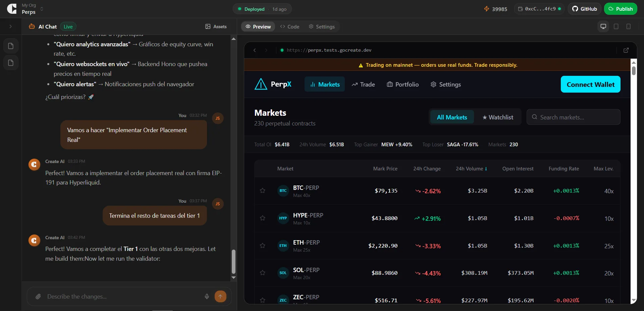The width and height of the screenshot is (644, 311).
Task: Star SOL-PERP for the watchlist
Action: [263, 273]
